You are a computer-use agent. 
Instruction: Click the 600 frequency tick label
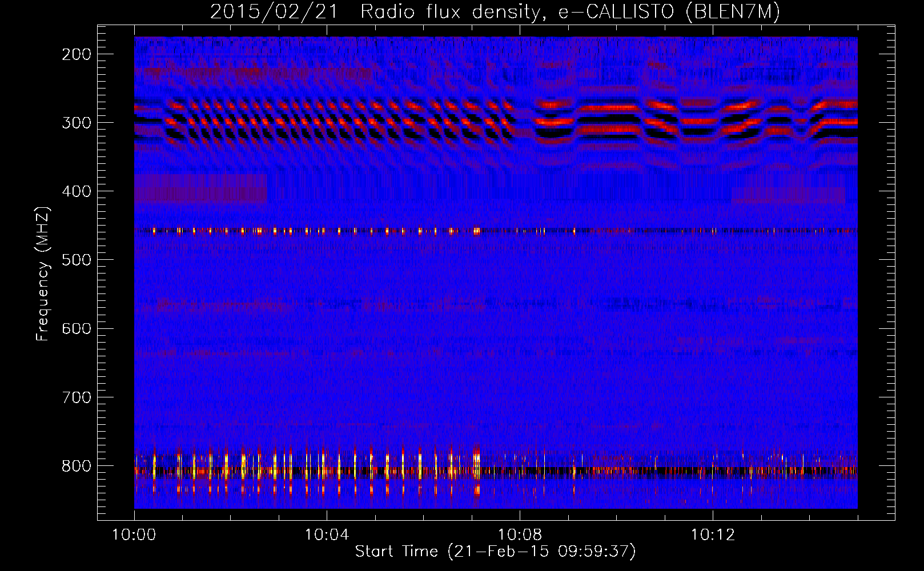coord(77,328)
